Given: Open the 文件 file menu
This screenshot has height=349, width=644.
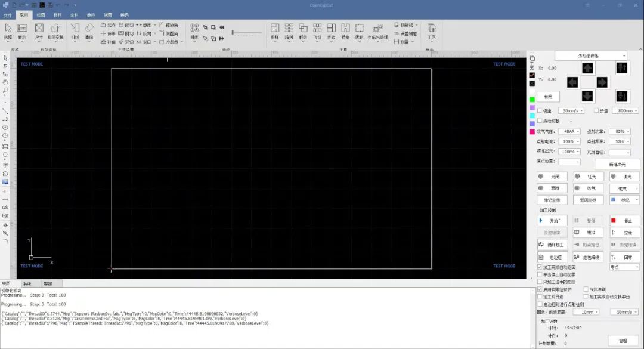Looking at the screenshot, I should 7,15.
